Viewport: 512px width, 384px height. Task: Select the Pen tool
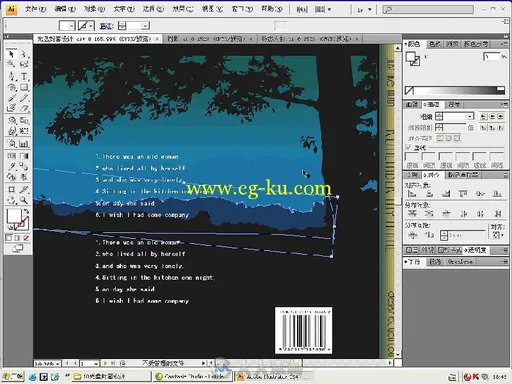(12, 76)
